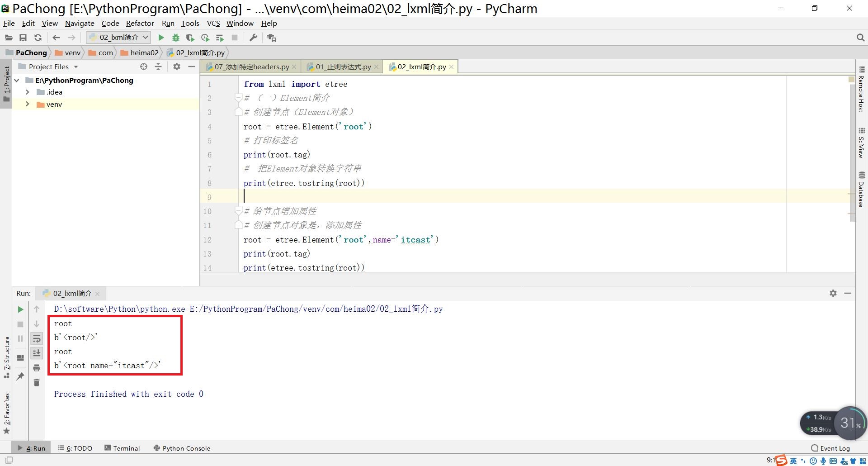Start debugging with the Debug bug icon

point(176,38)
